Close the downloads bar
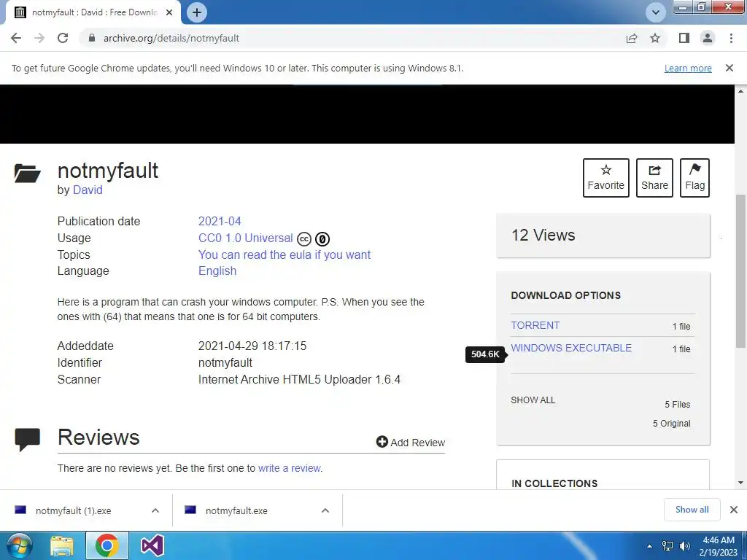This screenshot has width=747, height=560. (x=734, y=510)
